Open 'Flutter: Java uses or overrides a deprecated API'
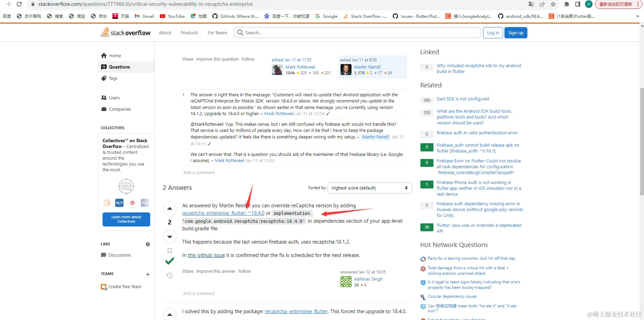The width and height of the screenshot is (644, 320). click(479, 228)
